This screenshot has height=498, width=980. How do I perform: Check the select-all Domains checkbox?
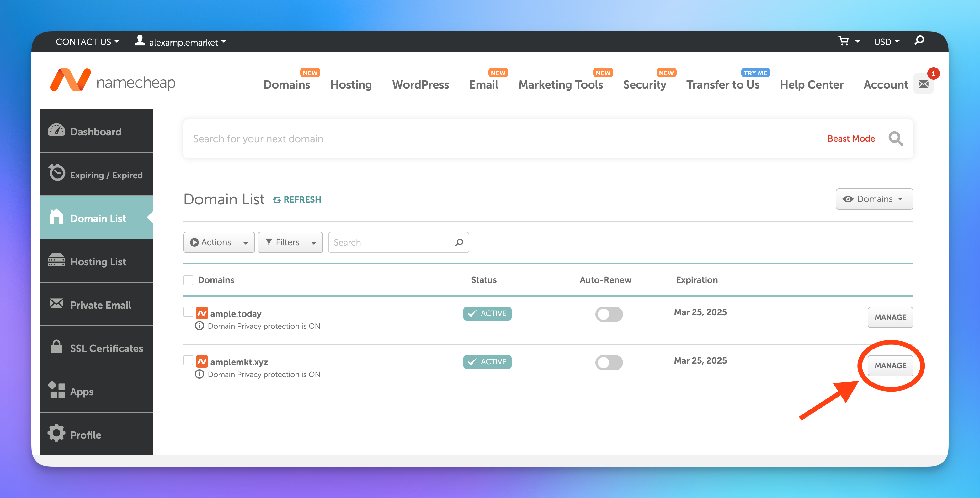[x=188, y=280]
